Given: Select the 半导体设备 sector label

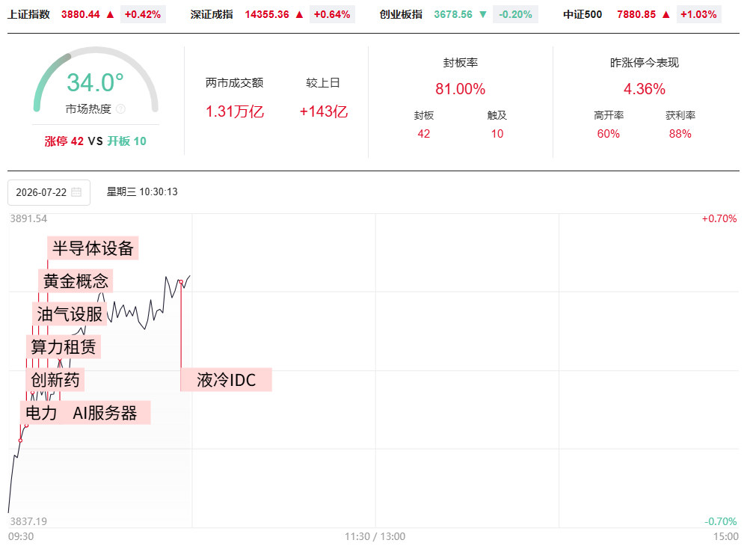Looking at the screenshot, I should click(93, 248).
